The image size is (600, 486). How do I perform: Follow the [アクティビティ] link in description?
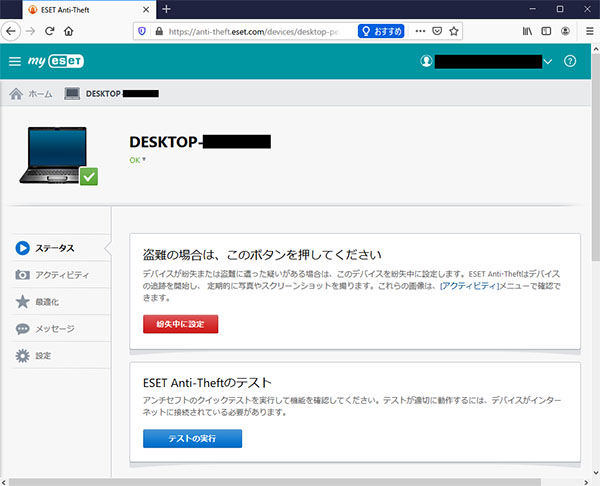tap(470, 286)
